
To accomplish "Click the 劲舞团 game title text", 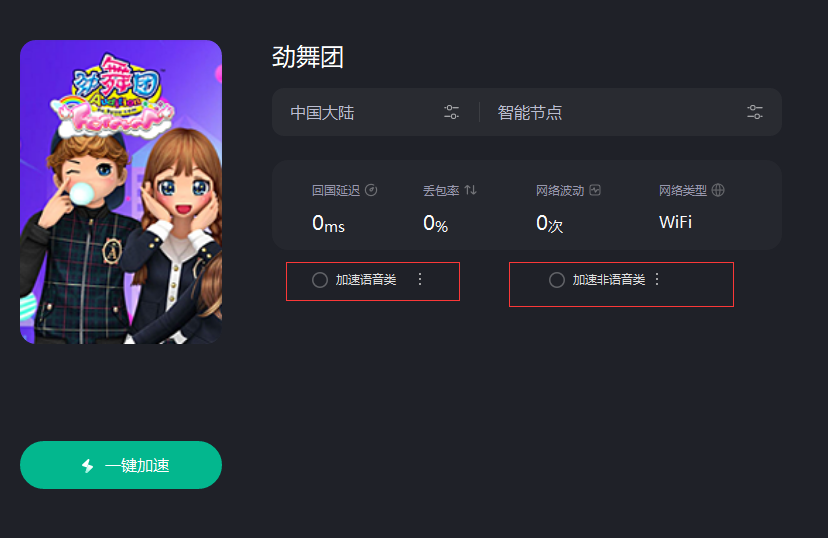I will coord(308,57).
